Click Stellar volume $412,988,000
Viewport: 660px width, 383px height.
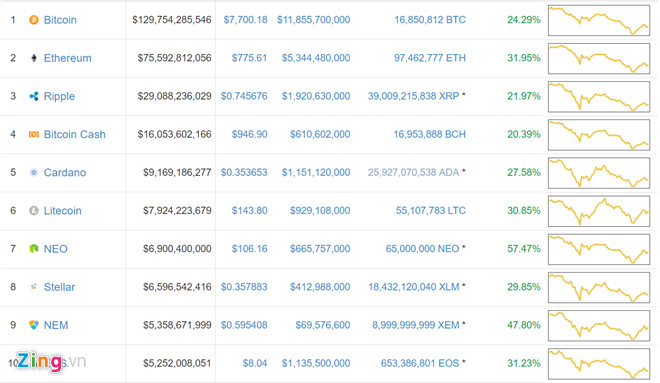coord(320,287)
